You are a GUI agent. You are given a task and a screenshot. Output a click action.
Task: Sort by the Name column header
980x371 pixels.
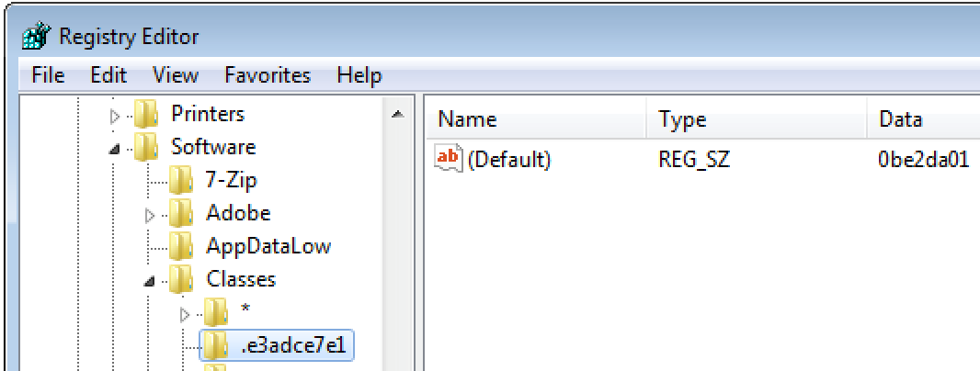pos(536,119)
